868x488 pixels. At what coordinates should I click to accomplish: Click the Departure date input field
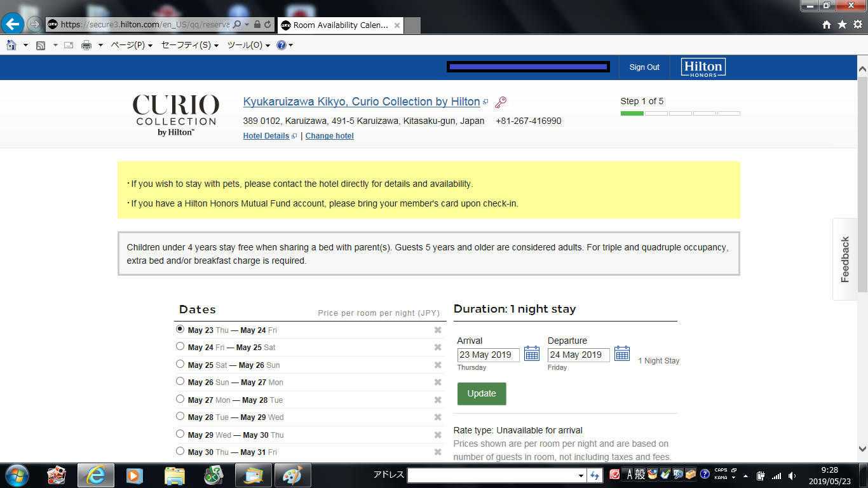point(578,355)
